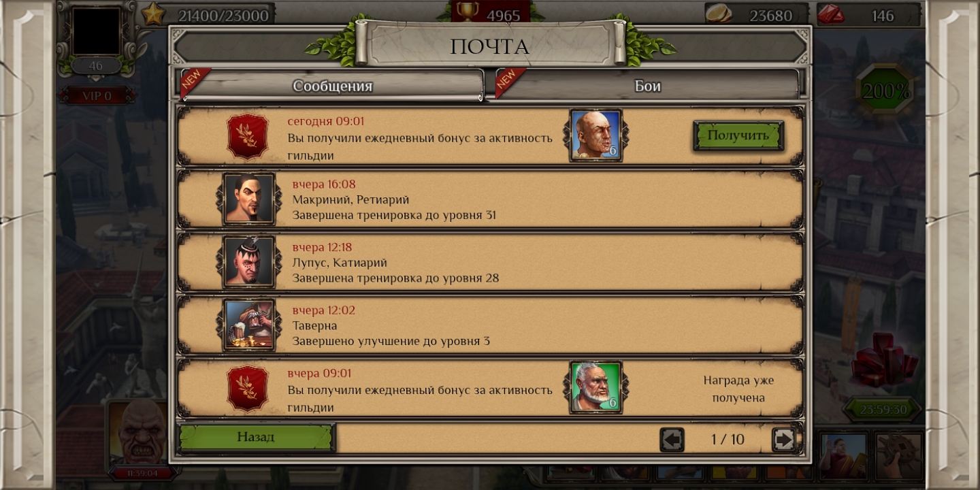Image resolution: width=980 pixels, height=490 pixels.
Task: Click the gold coins currency icon
Action: click(x=719, y=14)
